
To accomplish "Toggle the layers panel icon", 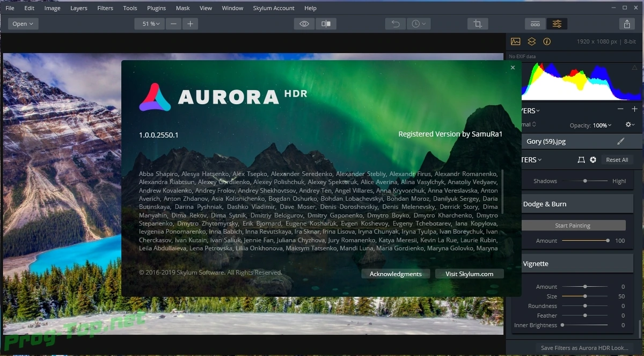I will (x=531, y=41).
